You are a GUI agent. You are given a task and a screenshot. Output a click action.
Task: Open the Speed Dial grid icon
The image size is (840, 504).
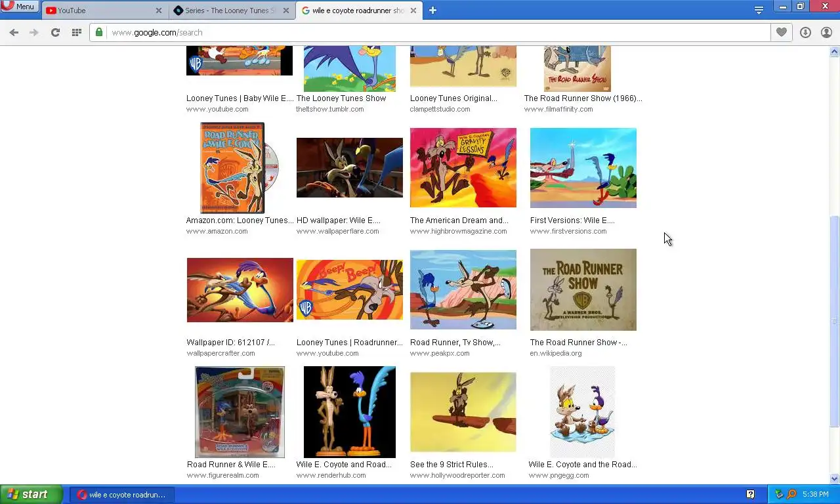click(76, 32)
